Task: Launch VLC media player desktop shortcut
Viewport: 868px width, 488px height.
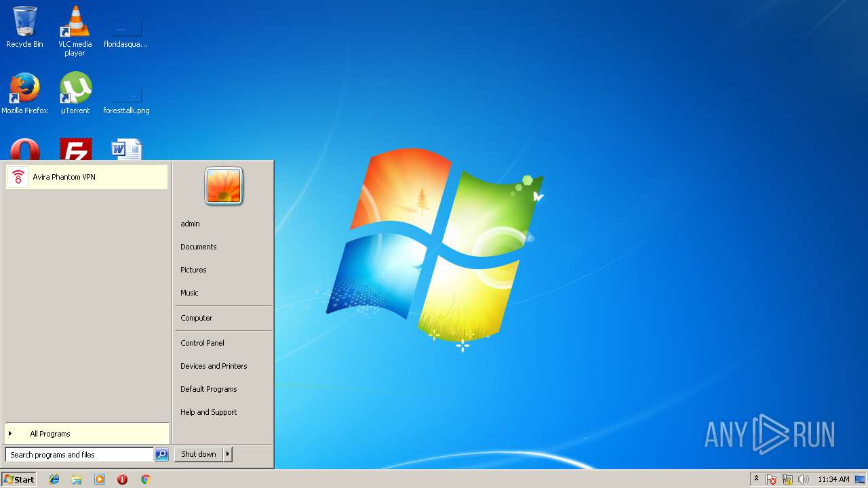Action: pos(75,30)
